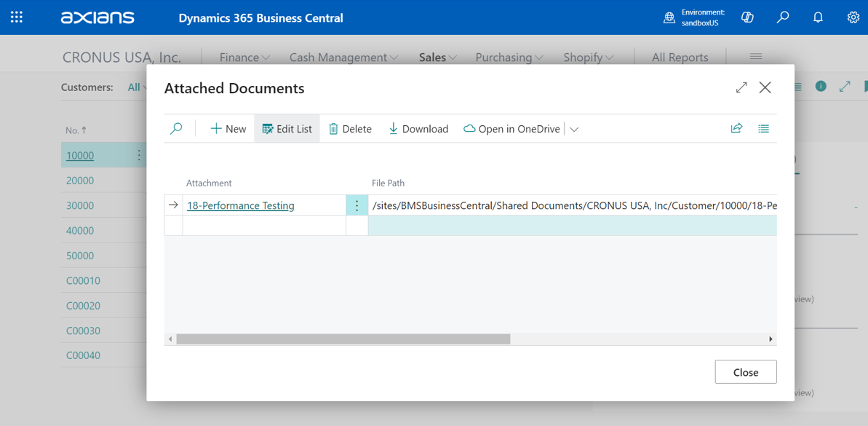The height and width of the screenshot is (426, 868).
Task: Click the share icon in dialog toolbar
Action: click(x=736, y=129)
